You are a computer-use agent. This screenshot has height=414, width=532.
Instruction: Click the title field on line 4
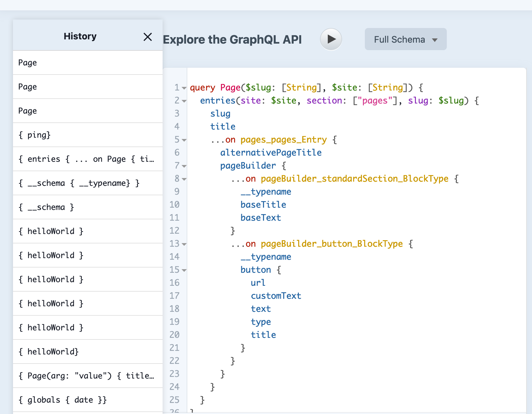point(223,127)
